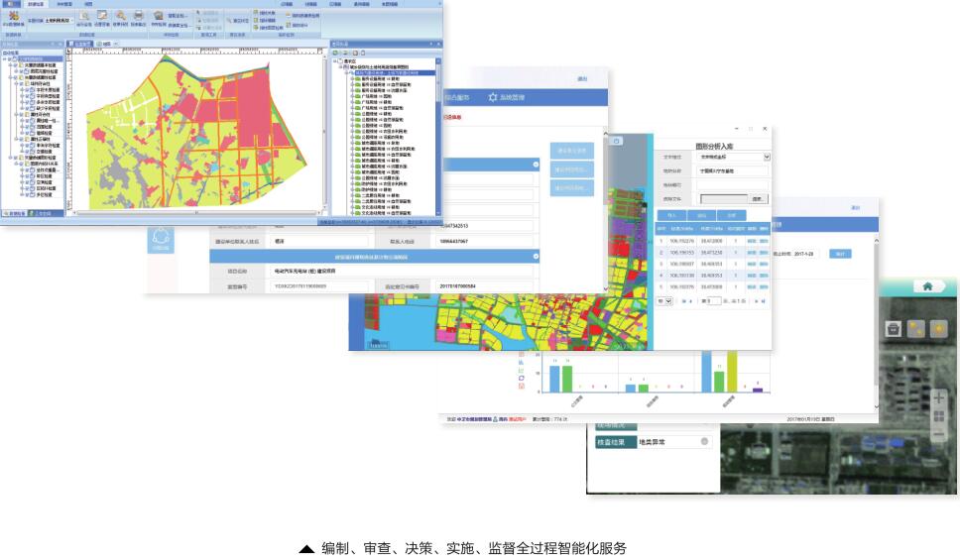Click the first large orange ribbon icon in GIS window
This screenshot has width=960, height=560.
pos(13,16)
